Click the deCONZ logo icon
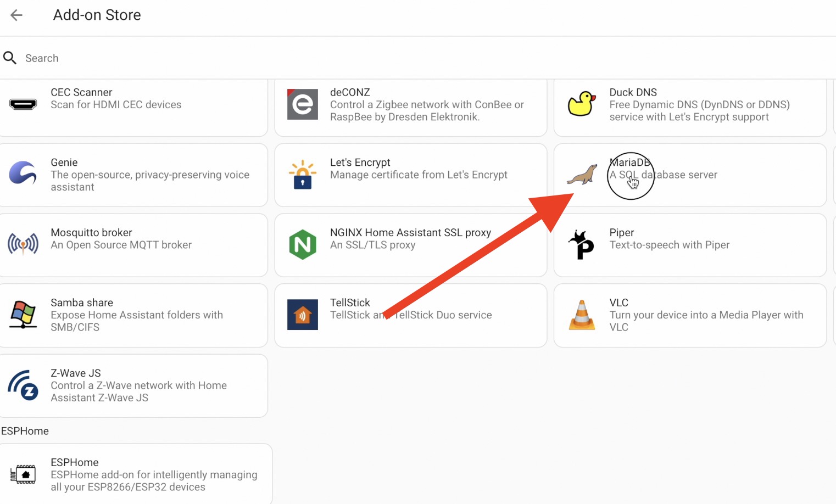The width and height of the screenshot is (836, 504). pos(303,104)
